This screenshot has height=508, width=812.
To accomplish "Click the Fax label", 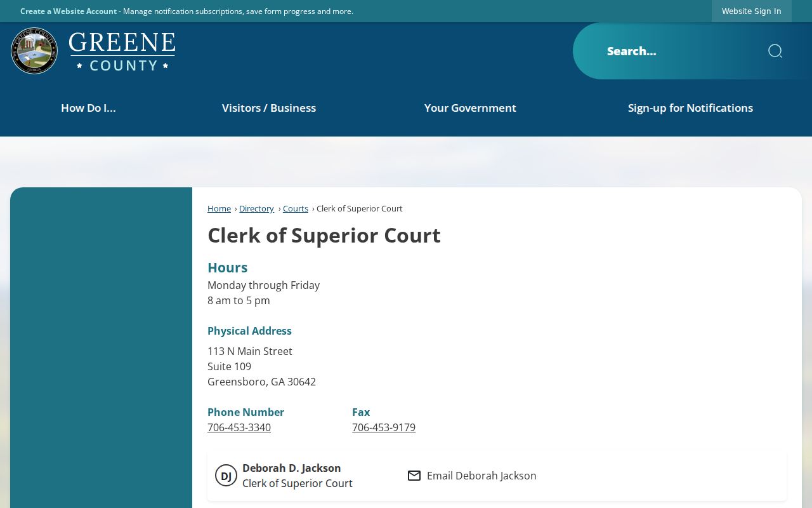I will [361, 412].
